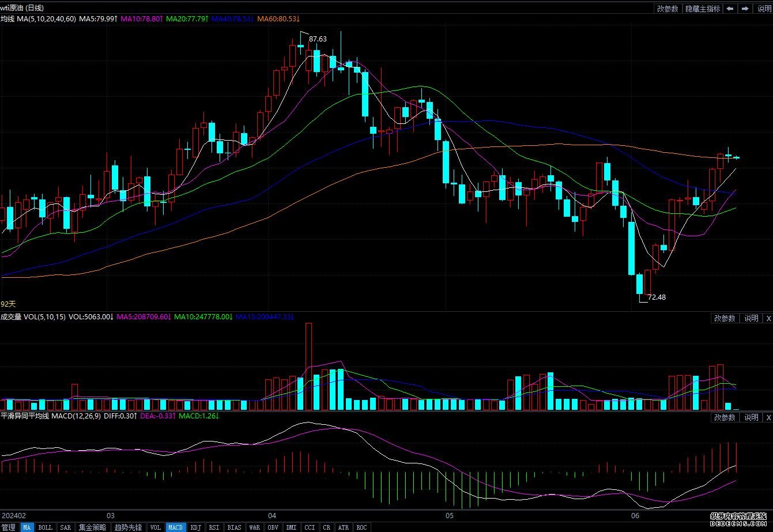Click the left arrow in main chart header

pos(730,9)
